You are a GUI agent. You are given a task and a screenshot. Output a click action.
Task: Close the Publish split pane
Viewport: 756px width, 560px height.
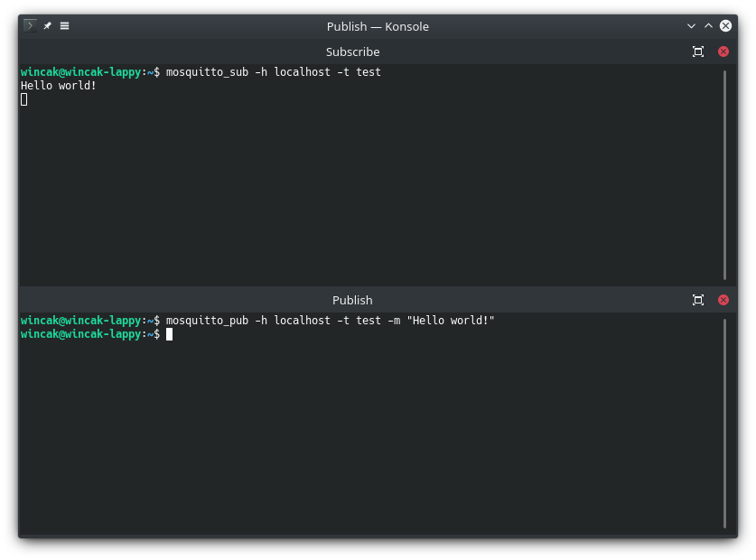pyautogui.click(x=723, y=300)
